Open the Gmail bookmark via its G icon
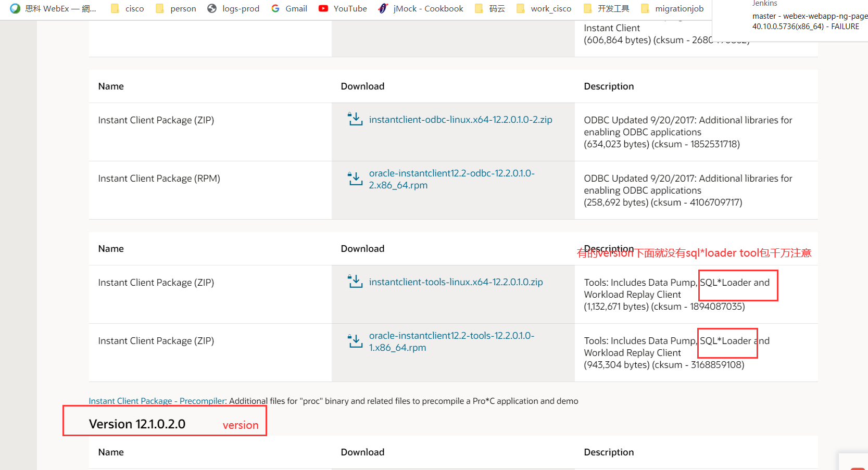This screenshot has width=868, height=470. (275, 8)
